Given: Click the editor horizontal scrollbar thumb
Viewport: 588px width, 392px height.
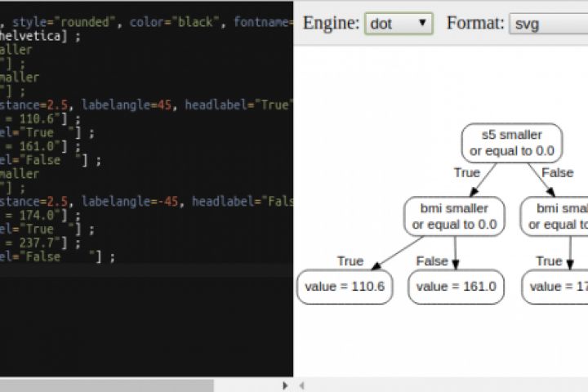Looking at the screenshot, I should [106, 385].
